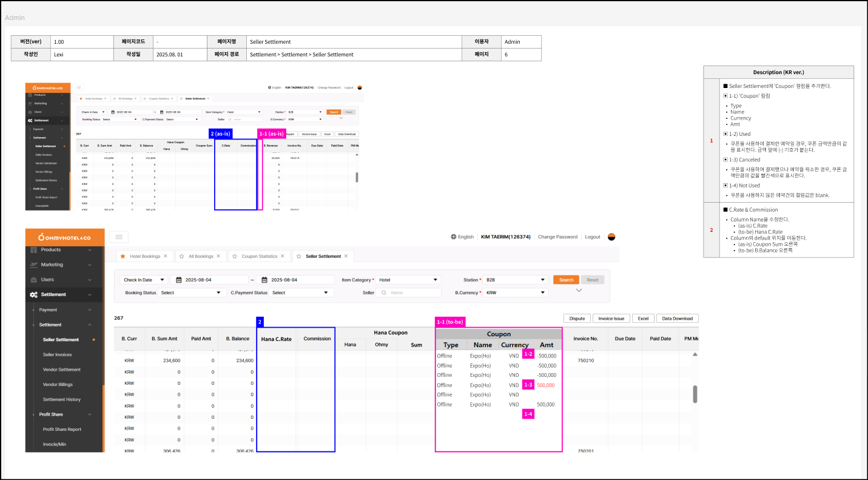Expand the Marketing chevron in the to-be sidebar
Viewport: 868px width, 480px height.
pos(90,265)
